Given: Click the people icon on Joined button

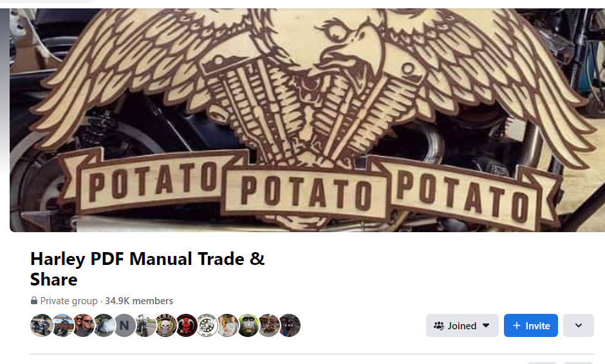Looking at the screenshot, I should pos(439,326).
